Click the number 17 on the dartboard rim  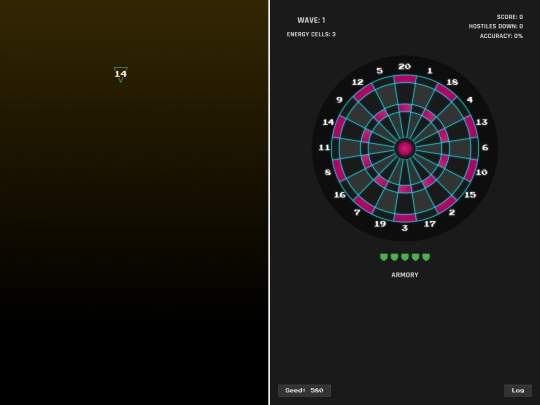click(x=430, y=224)
